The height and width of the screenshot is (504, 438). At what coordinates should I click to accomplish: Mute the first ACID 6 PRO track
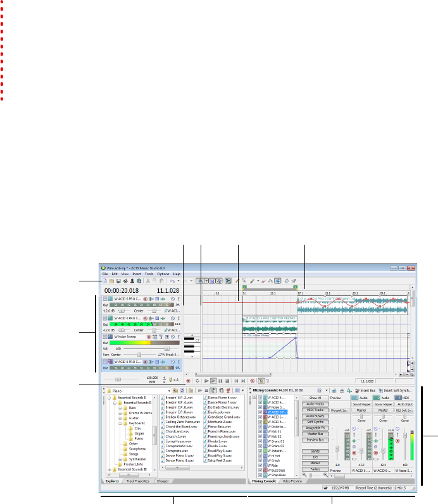(x=173, y=299)
